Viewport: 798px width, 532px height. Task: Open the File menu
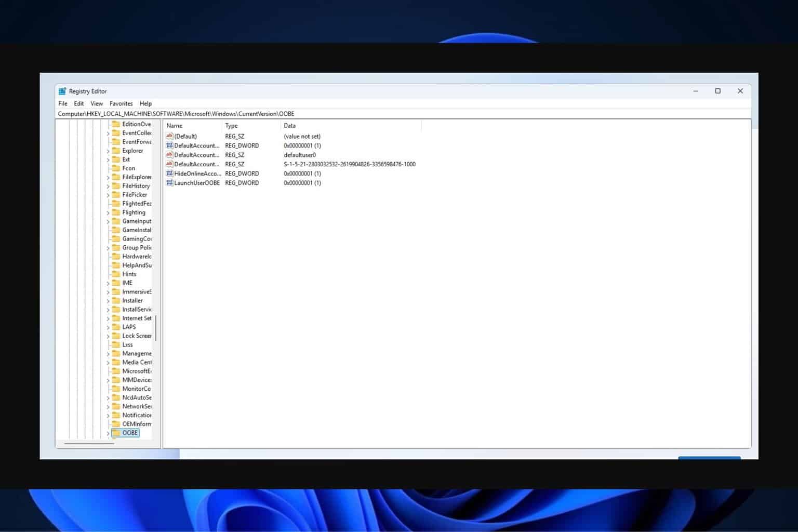63,103
